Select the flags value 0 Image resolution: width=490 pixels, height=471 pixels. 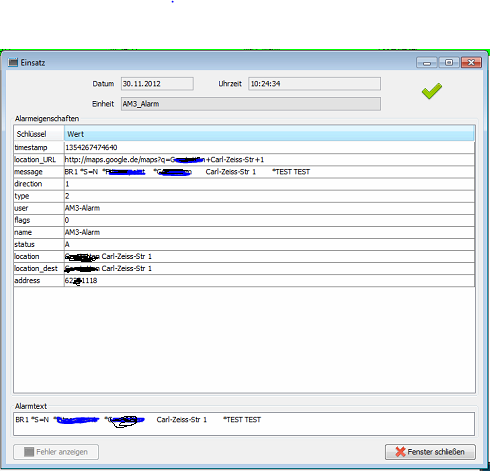click(x=269, y=220)
